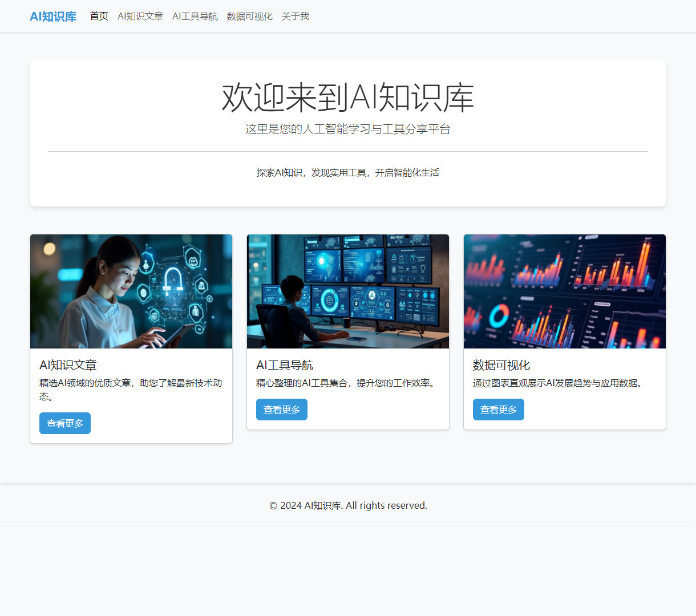This screenshot has height=616, width=696.
Task: Click the AI知识库 logo
Action: (x=53, y=16)
